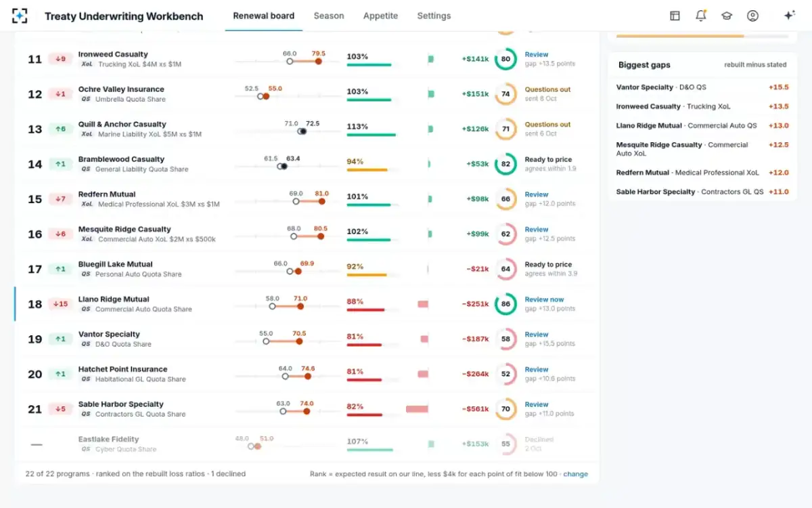
Task: Click the down 7 rank chip for Redfern Mutual
Action: [x=60, y=199]
